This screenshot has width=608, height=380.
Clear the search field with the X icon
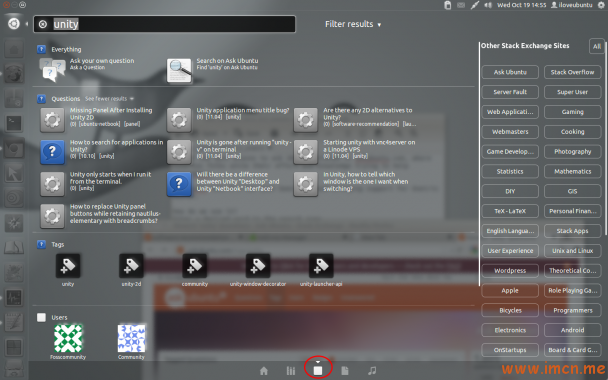(43, 24)
